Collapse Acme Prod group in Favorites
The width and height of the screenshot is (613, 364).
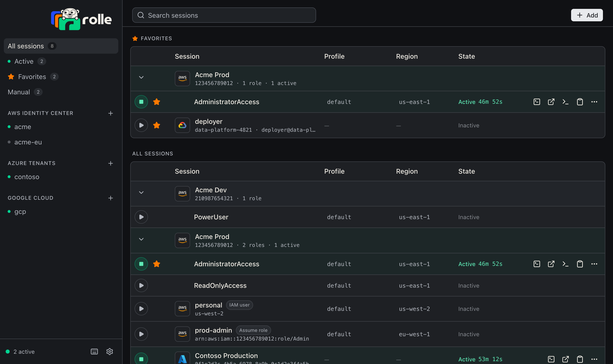tap(141, 78)
